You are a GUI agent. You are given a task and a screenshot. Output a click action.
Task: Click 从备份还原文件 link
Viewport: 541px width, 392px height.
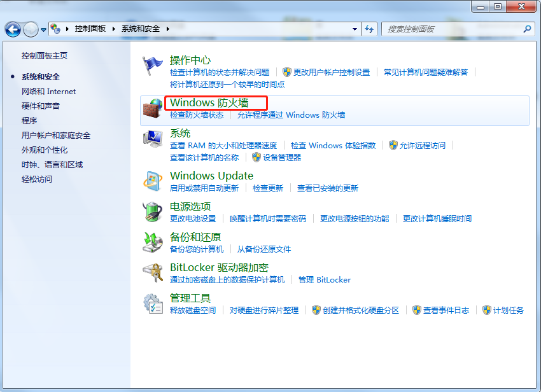click(264, 249)
